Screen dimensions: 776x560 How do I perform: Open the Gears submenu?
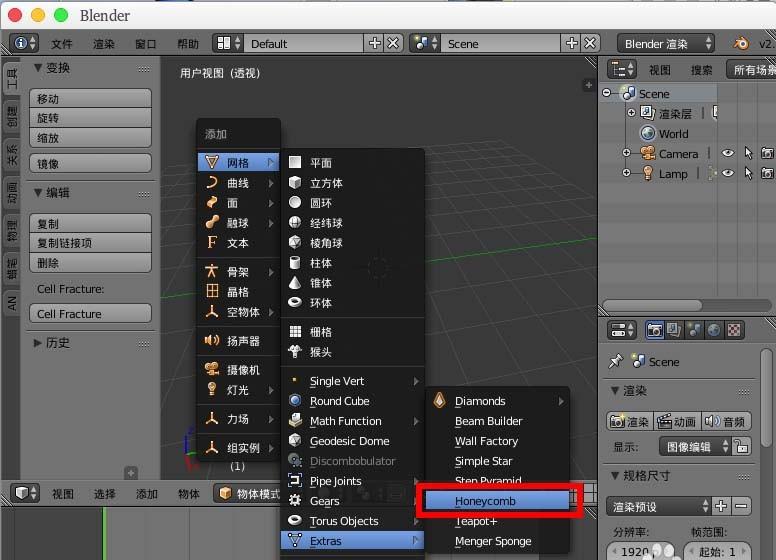[x=353, y=501]
